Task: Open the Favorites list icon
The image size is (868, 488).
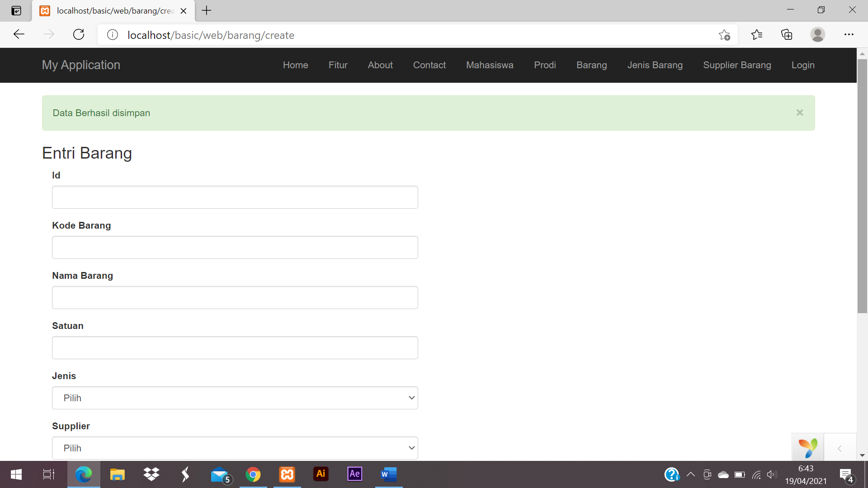Action: (756, 35)
